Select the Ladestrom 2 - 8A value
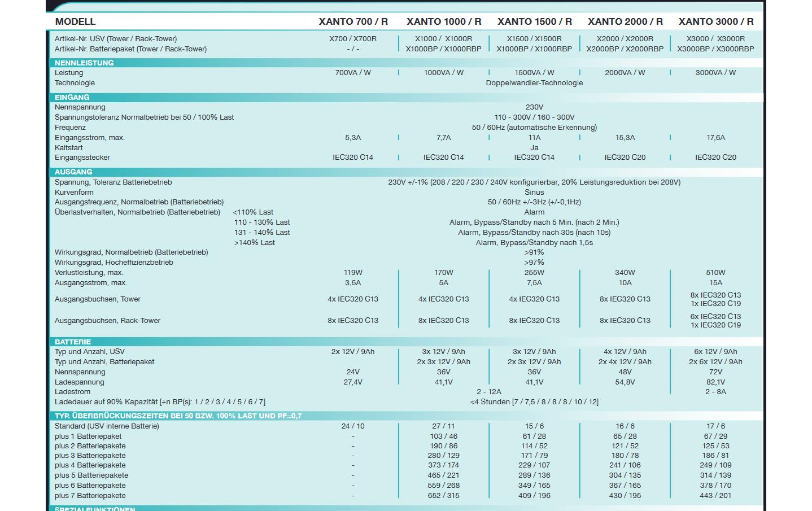Viewport: 812px width, 511px height. click(x=716, y=392)
